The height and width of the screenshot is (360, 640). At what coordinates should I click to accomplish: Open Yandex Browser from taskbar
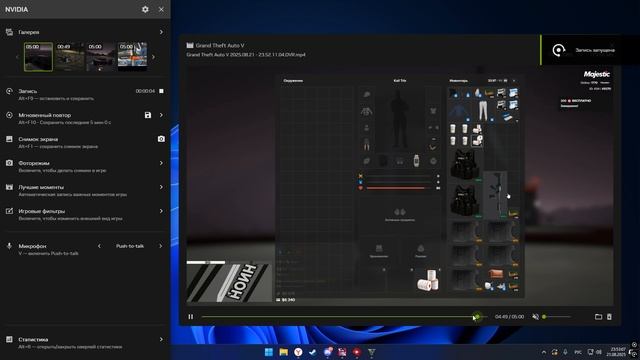point(298,352)
